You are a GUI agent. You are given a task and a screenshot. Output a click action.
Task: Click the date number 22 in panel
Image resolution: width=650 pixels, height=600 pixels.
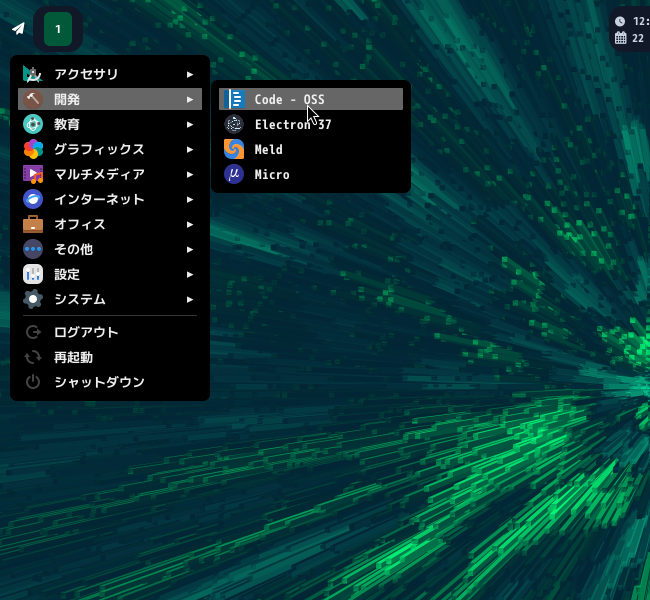click(x=638, y=38)
